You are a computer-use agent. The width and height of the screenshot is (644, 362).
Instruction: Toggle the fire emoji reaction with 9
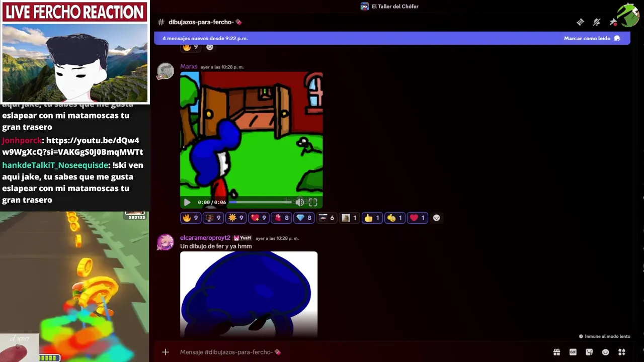click(x=190, y=218)
